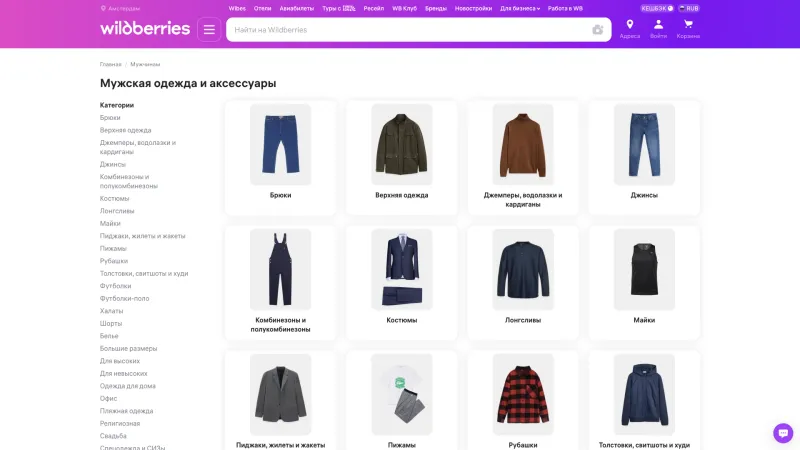Open the hamburger catalog menu button
The width and height of the screenshot is (800, 450).
(209, 30)
